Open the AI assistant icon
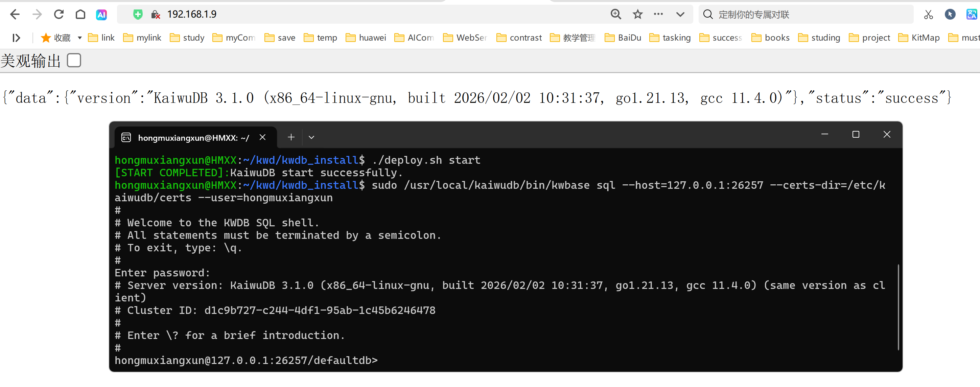980x387 pixels. click(101, 15)
